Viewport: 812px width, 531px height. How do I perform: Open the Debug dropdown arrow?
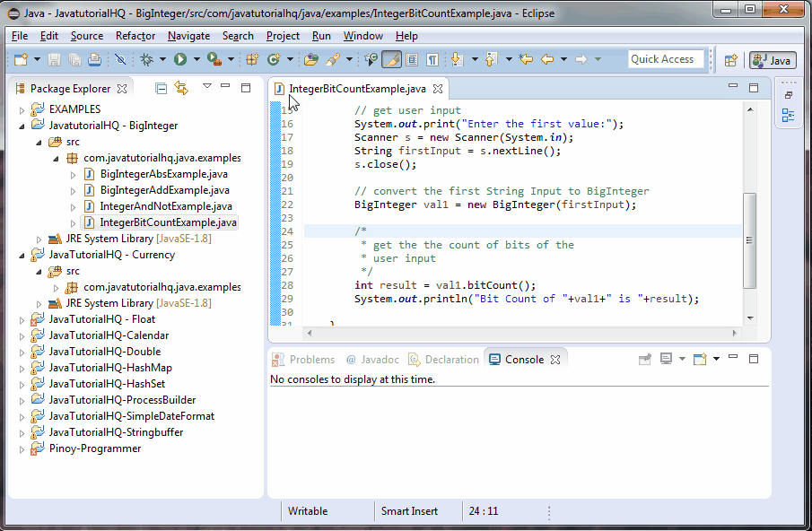click(162, 59)
